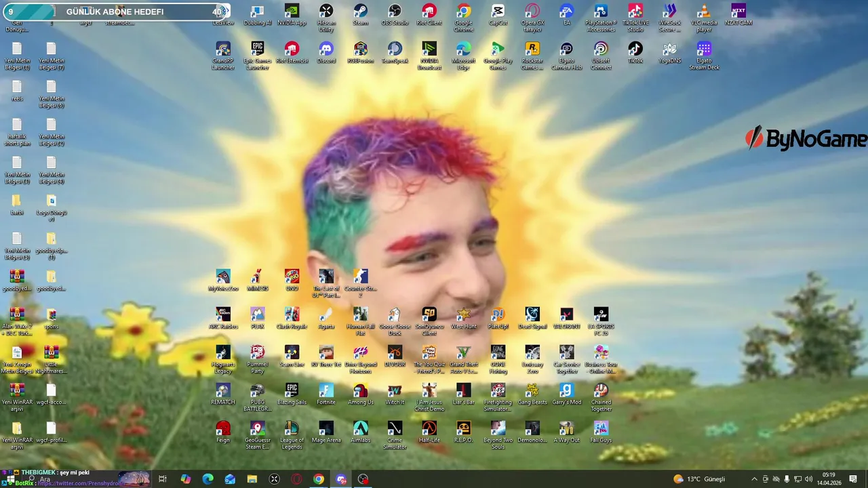Open the NVIDIA Broadcast shortcut
Image resolution: width=868 pixels, height=488 pixels.
(429, 56)
